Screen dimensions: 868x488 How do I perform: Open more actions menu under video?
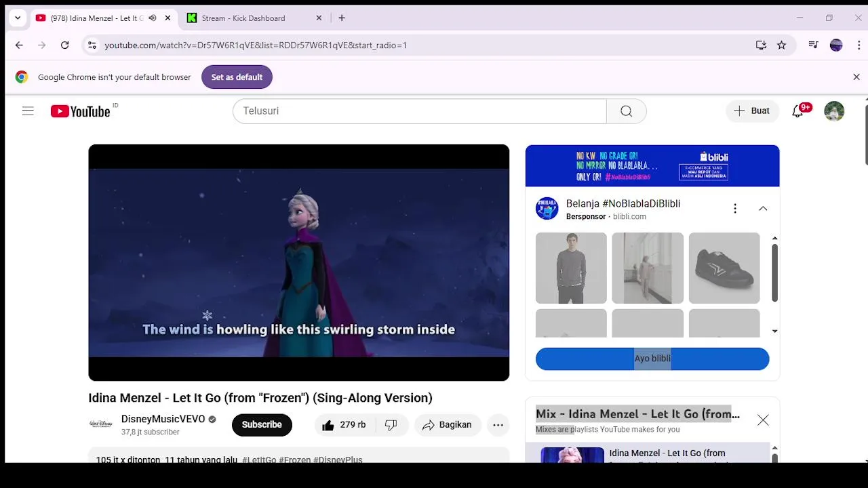498,425
